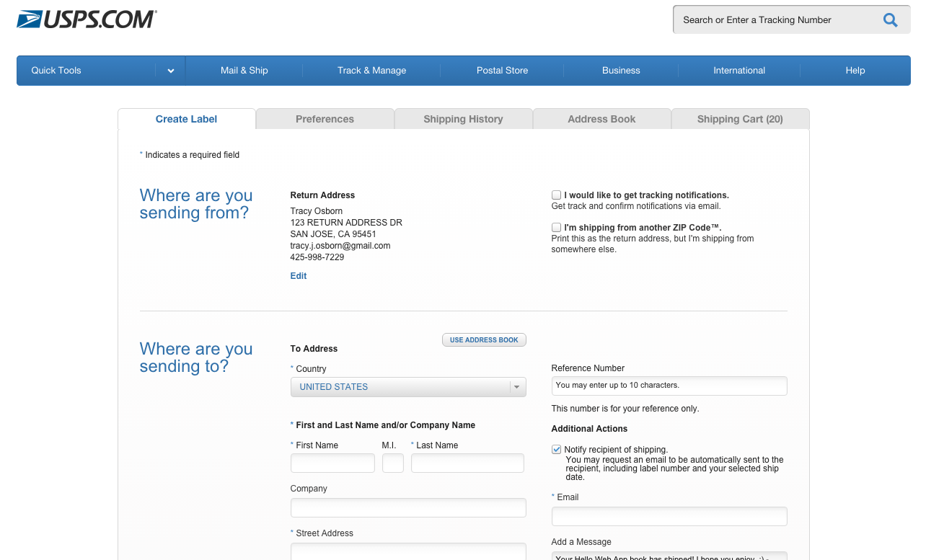
Task: Click the Use Address Book button
Action: [484, 340]
